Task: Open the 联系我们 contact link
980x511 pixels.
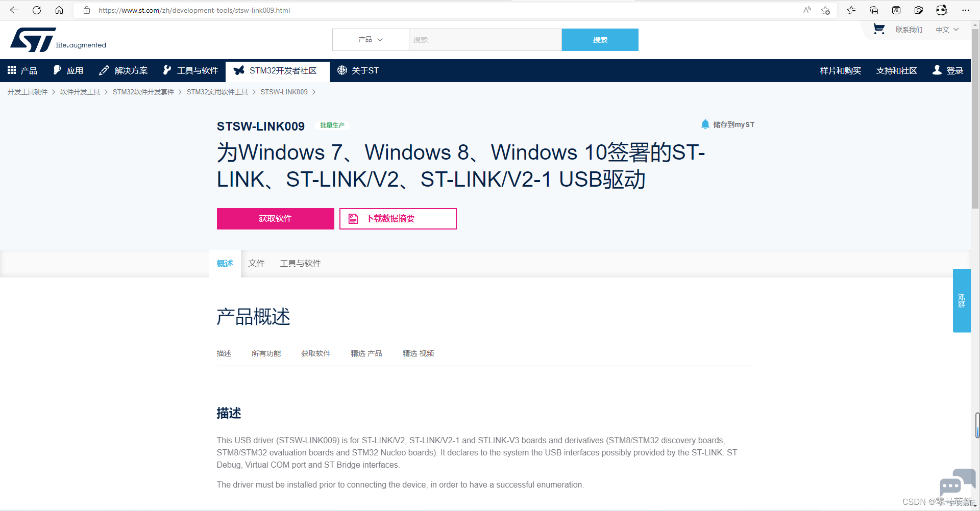Action: click(x=909, y=30)
